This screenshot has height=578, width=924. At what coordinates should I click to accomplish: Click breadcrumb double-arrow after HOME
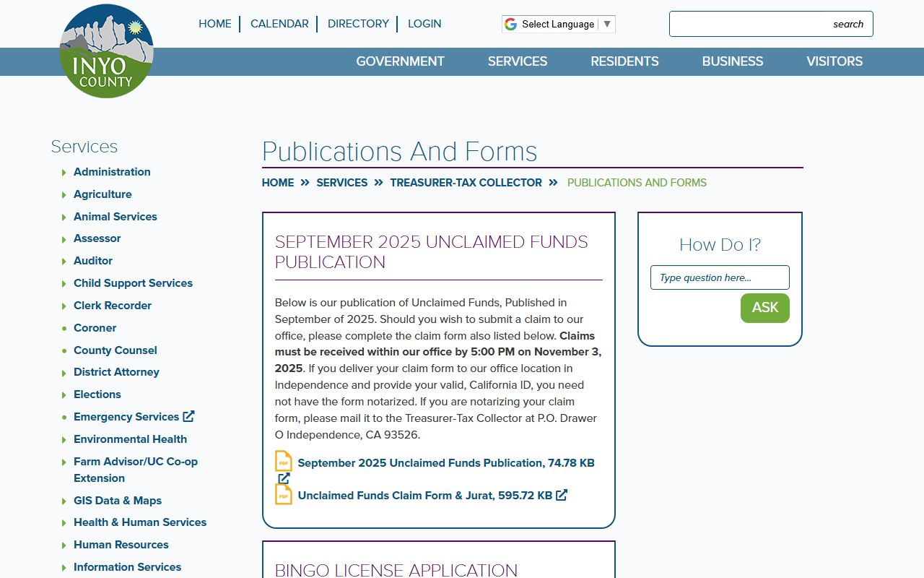click(x=305, y=183)
